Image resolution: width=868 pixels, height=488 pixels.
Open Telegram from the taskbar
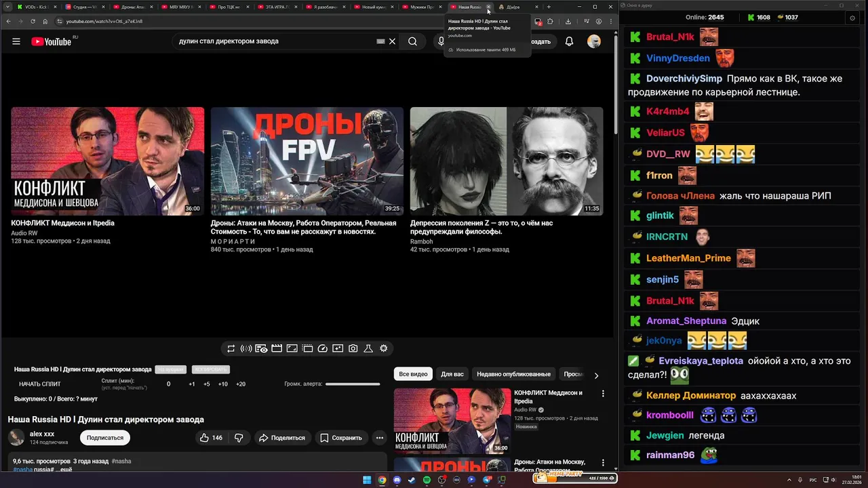click(486, 480)
